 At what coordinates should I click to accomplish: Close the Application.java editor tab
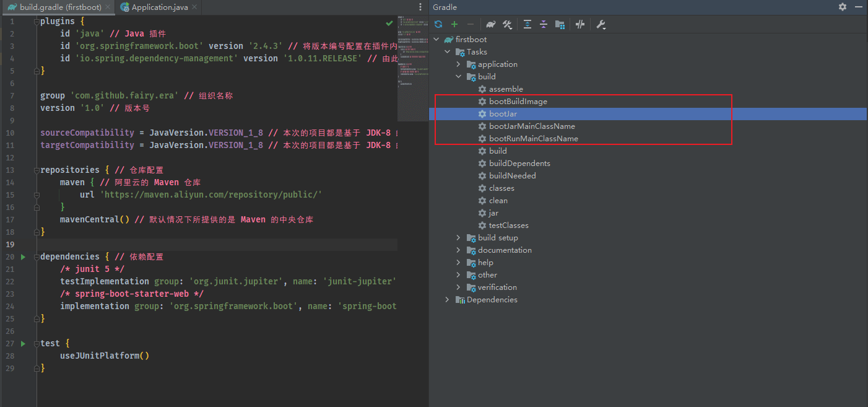(196, 7)
